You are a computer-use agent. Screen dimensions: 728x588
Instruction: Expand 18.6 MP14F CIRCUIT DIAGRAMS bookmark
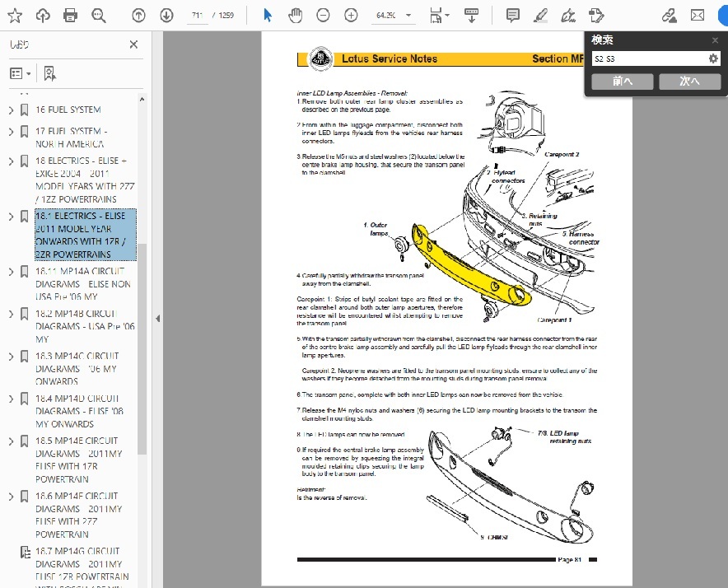click(12, 497)
